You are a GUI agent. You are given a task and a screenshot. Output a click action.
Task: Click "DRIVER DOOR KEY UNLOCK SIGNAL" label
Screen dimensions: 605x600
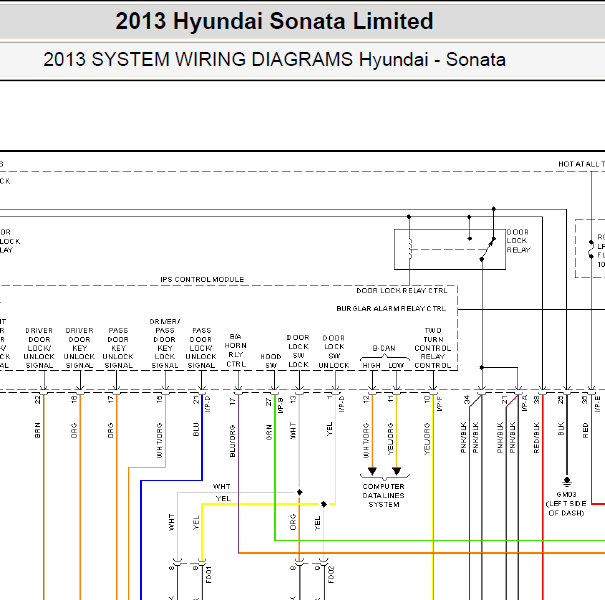click(x=79, y=348)
